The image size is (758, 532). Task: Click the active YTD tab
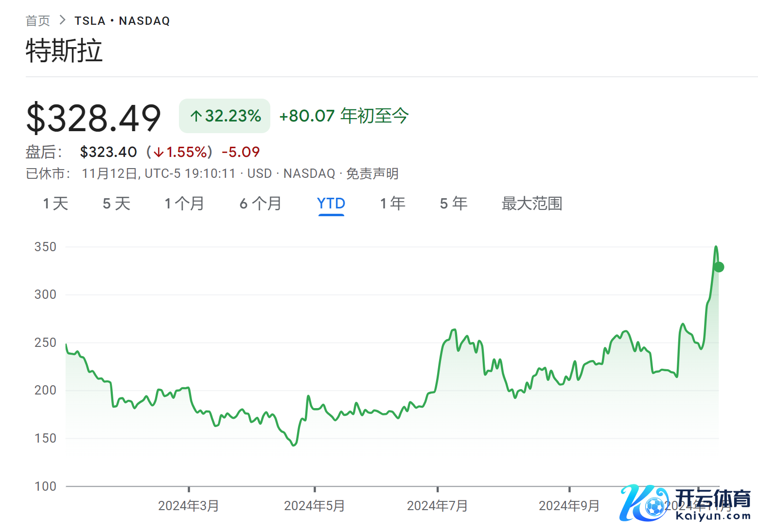point(331,204)
